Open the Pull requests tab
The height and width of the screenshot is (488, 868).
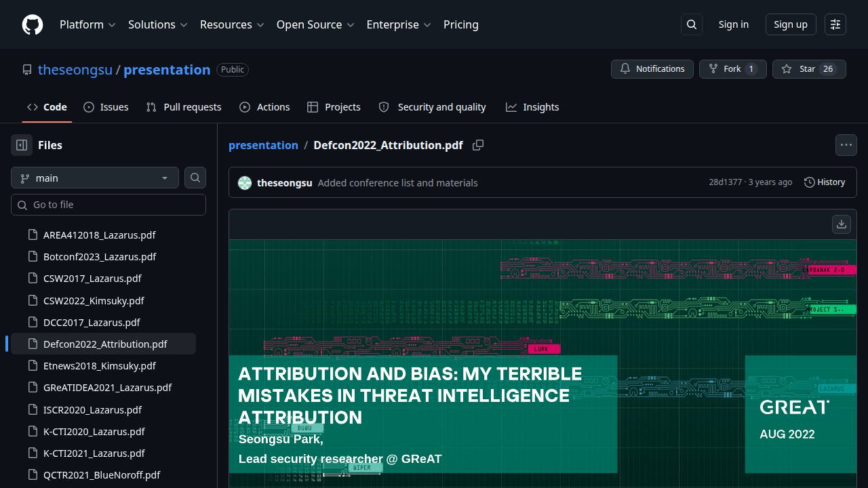(184, 107)
